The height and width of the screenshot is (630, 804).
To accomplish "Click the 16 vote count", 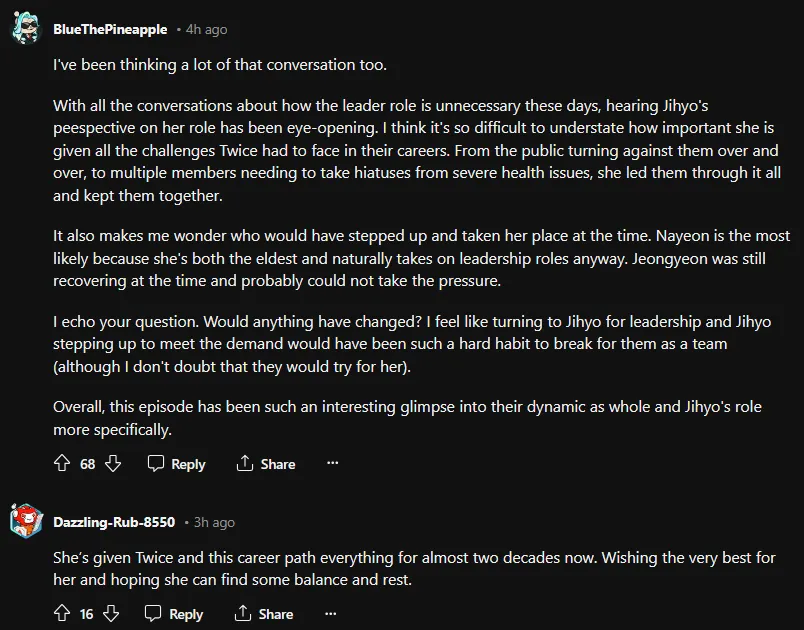I will pos(87,614).
